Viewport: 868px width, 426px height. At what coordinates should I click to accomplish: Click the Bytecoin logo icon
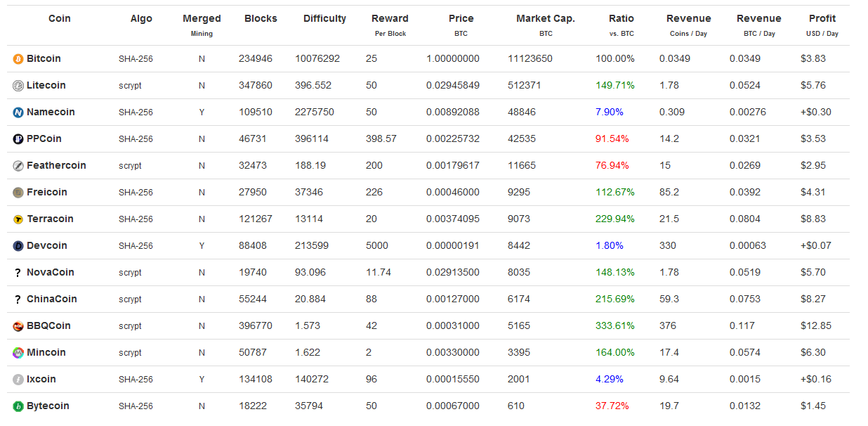[x=18, y=406]
